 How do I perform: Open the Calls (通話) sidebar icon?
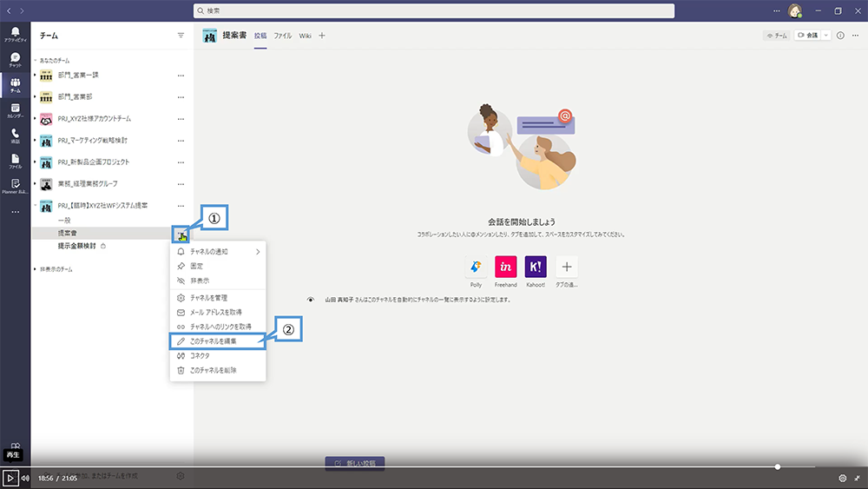pyautogui.click(x=15, y=135)
